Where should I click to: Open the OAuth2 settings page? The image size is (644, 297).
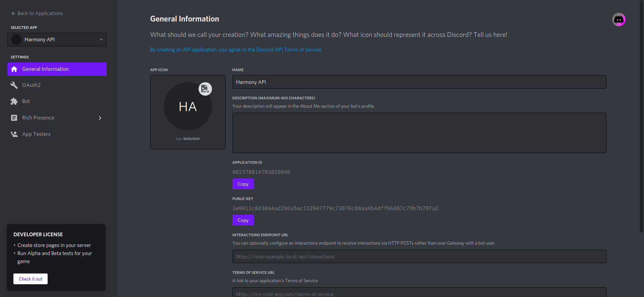coord(57,85)
